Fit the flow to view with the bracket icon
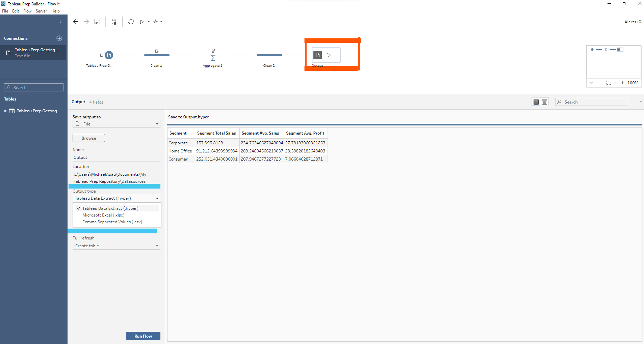The image size is (644, 344). point(609,83)
